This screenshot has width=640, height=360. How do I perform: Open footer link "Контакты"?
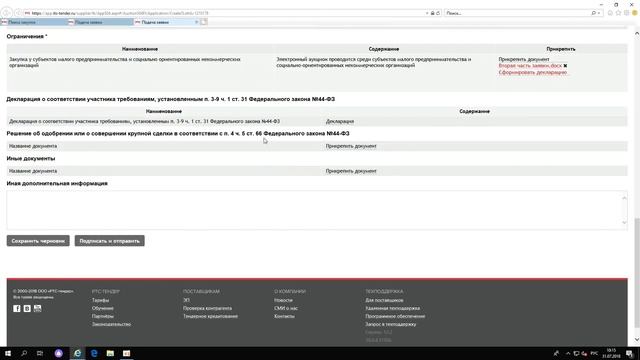pyautogui.click(x=284, y=316)
